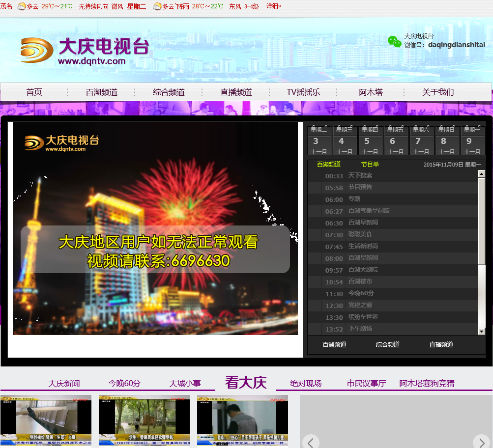The width and height of the screenshot is (493, 448).
Task: Click the program list scrollbar thumb
Action: coord(481,221)
